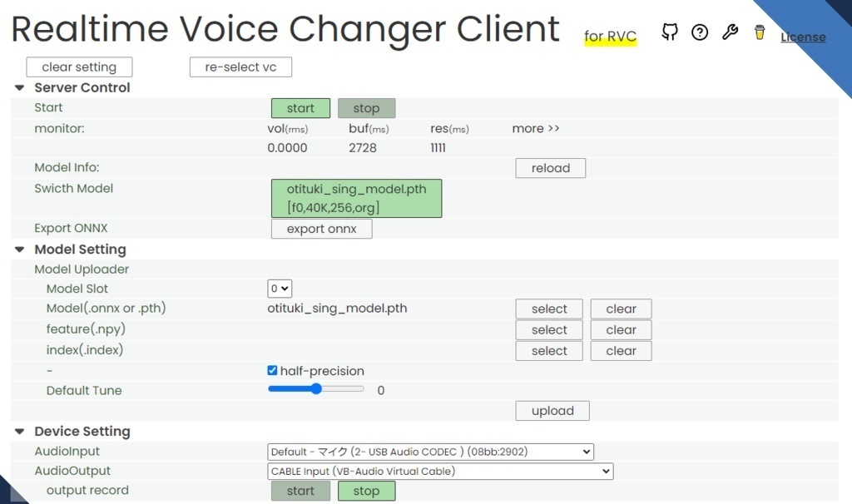Adjust the Default Tune slider
This screenshot has height=504, width=852.
pos(315,389)
